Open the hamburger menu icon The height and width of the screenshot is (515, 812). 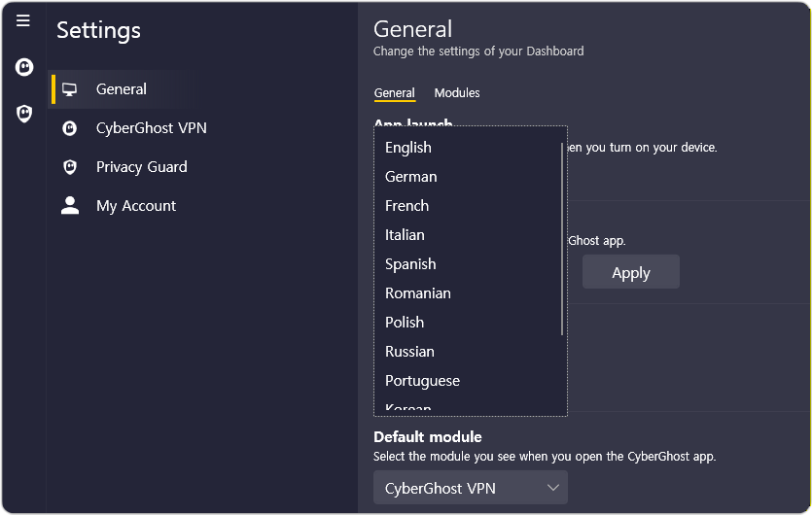pyautogui.click(x=22, y=20)
